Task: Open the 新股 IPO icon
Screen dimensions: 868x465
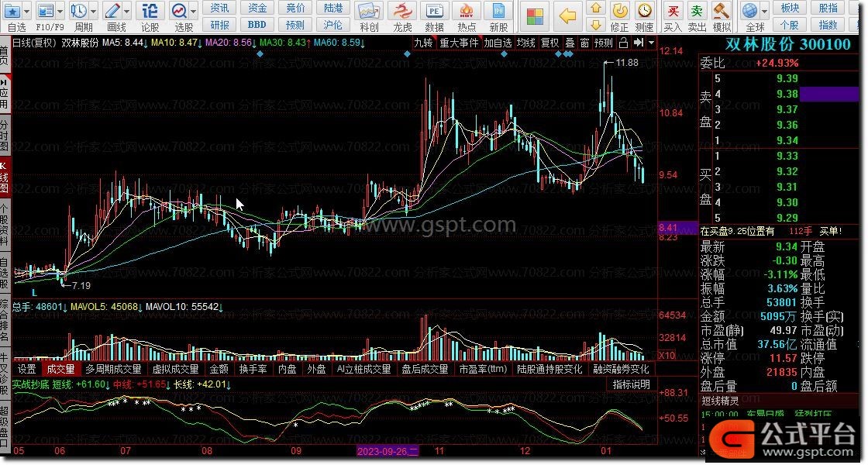Action: pos(499,11)
